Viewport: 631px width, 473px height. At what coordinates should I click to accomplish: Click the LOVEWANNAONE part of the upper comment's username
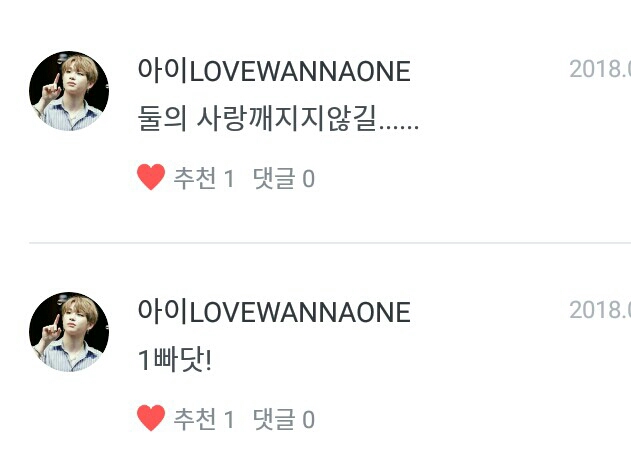click(x=300, y=72)
